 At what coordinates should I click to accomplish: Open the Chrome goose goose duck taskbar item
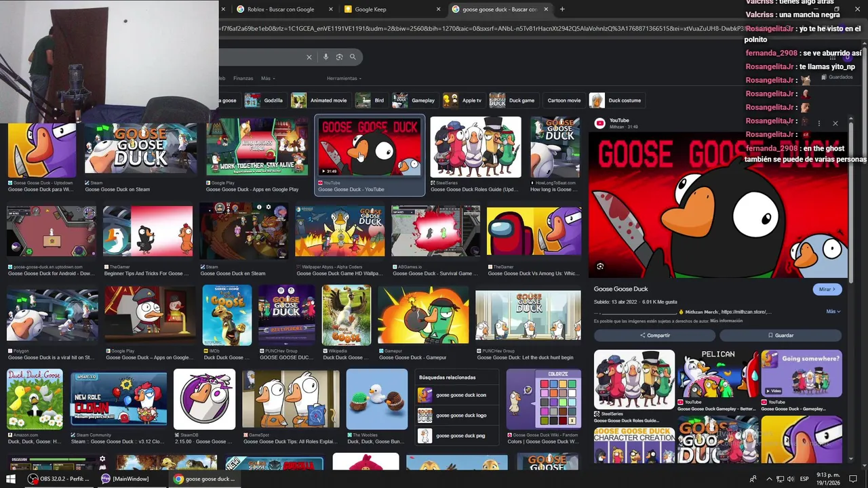205,479
